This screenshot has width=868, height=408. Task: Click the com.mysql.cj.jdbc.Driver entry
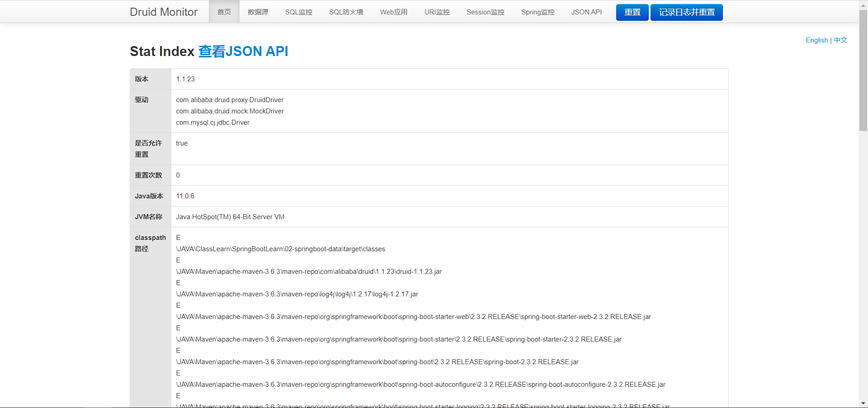pyautogui.click(x=212, y=122)
